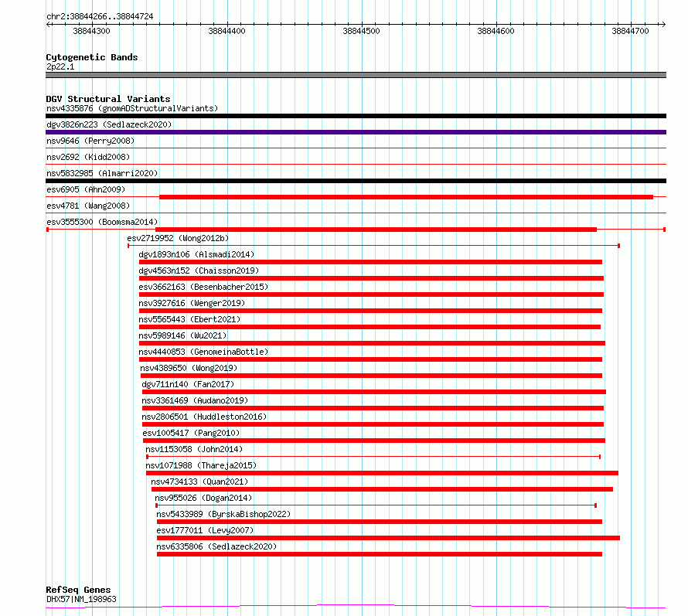Open variant nsv4734133 (Quan2021)
688x616 pixels.
[x=199, y=482]
